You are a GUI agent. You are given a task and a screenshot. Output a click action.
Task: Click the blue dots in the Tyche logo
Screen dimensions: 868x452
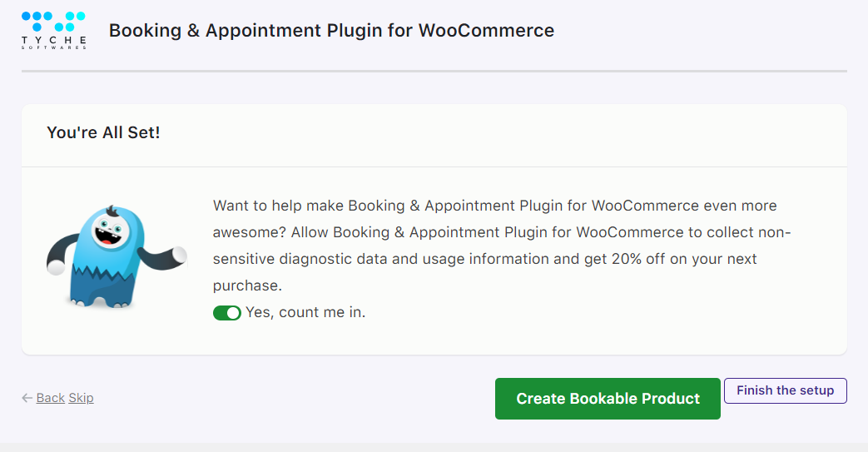coord(54,22)
